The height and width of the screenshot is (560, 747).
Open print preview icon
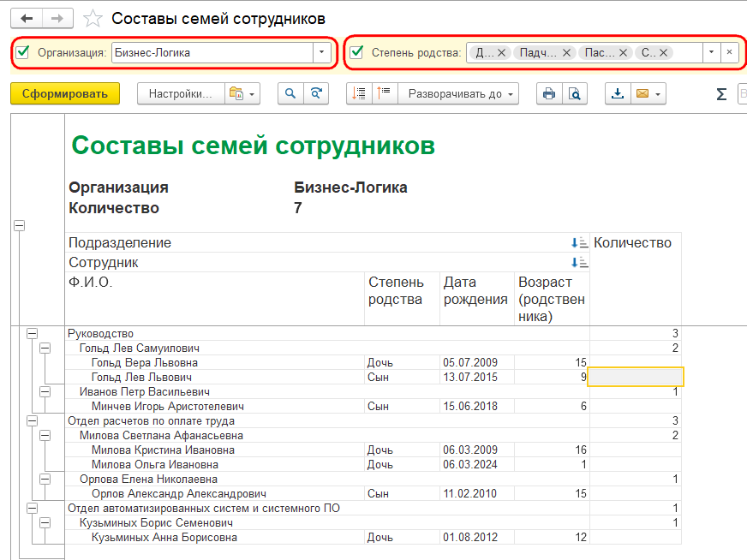(x=575, y=93)
